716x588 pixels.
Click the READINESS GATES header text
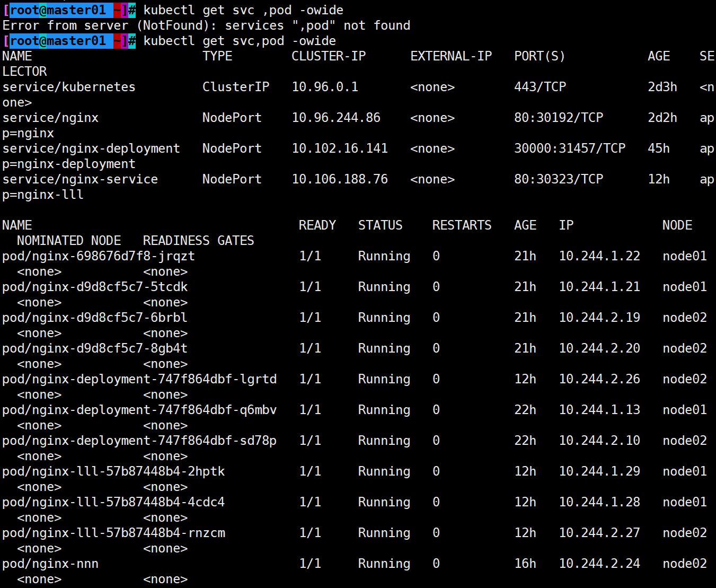pyautogui.click(x=199, y=241)
